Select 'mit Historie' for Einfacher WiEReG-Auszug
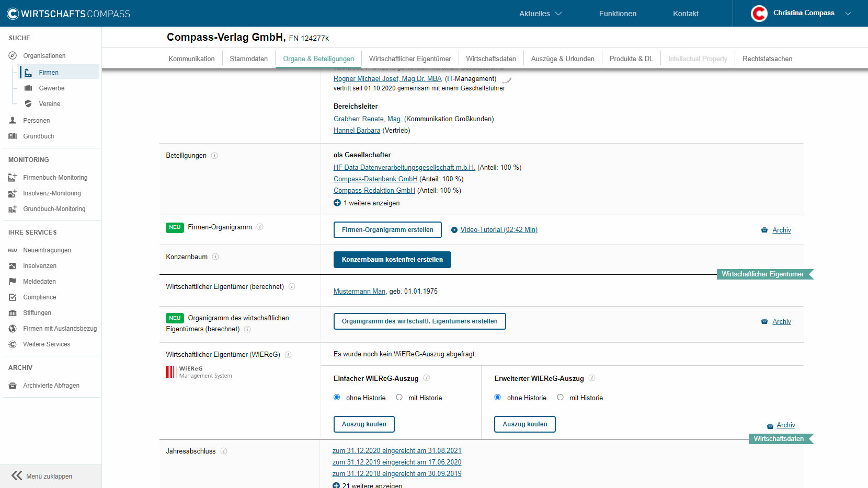Image resolution: width=868 pixels, height=488 pixels. [x=399, y=398]
